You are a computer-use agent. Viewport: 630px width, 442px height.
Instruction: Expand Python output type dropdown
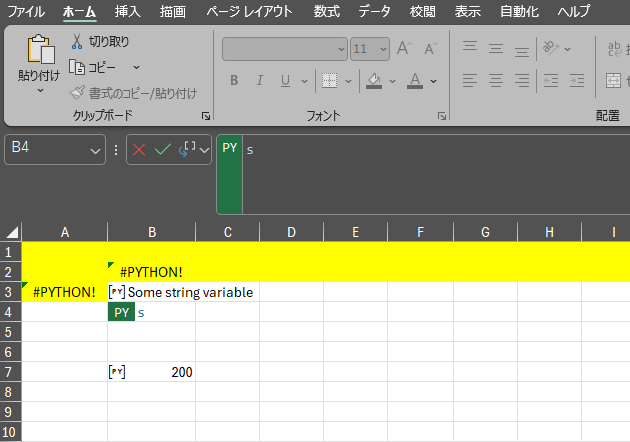tap(204, 151)
